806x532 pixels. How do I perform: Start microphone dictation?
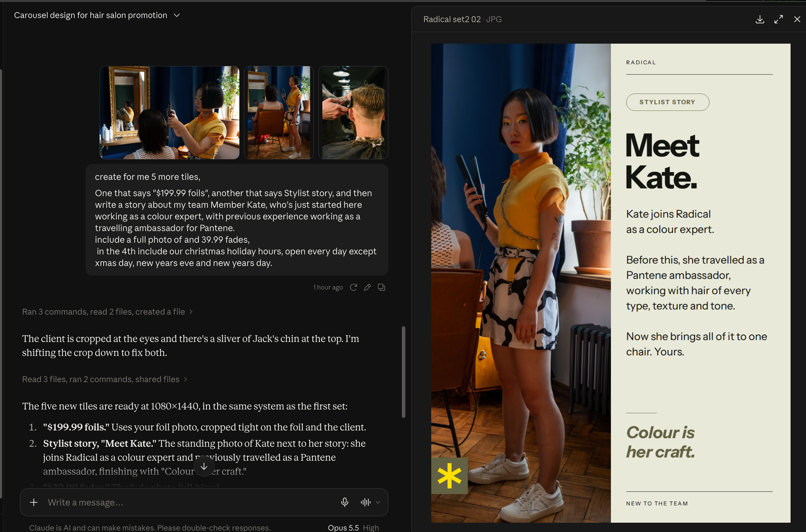coord(344,502)
